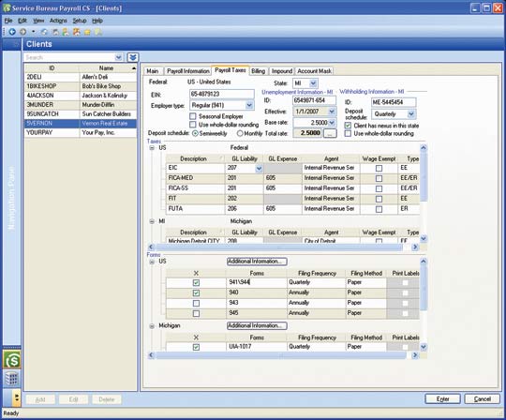Open the withholding Deposit schedule Quarterly dropdown
The image size is (506, 420).
click(x=411, y=114)
